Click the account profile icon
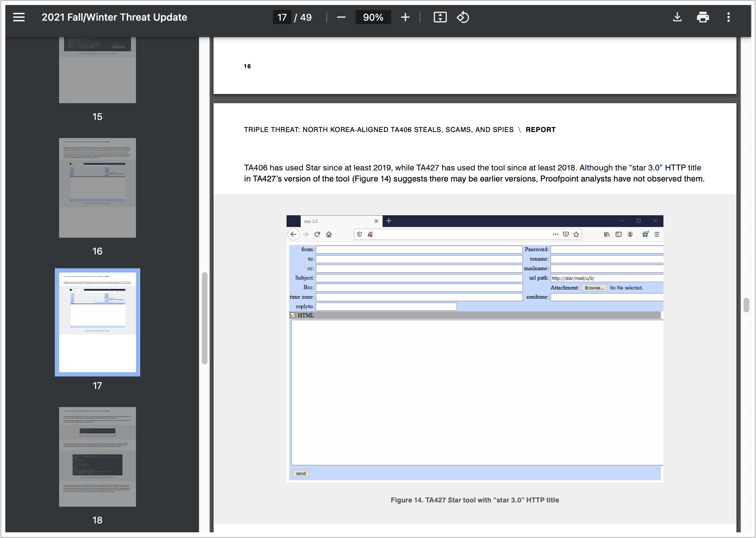The height and width of the screenshot is (538, 756). [x=630, y=234]
